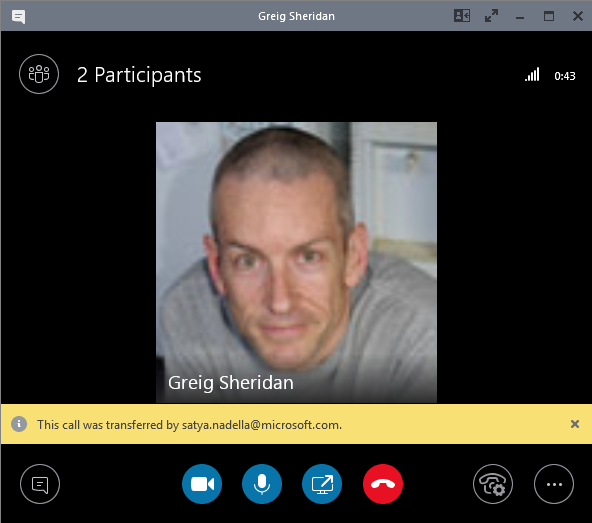Minimize the call window
592x523 pixels.
tap(520, 17)
